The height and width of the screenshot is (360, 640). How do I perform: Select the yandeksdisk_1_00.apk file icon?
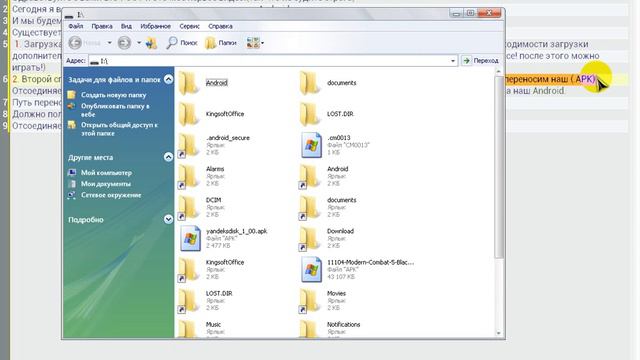point(191,238)
